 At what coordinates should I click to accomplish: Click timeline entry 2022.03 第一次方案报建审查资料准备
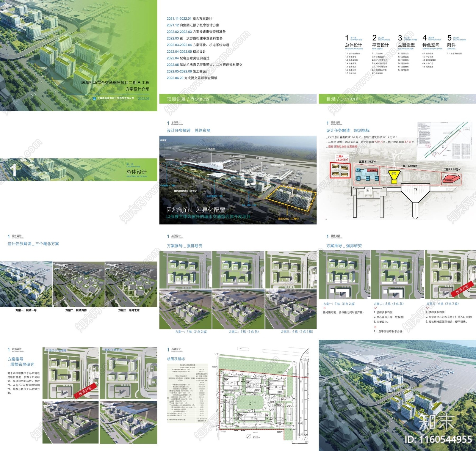tap(195, 38)
